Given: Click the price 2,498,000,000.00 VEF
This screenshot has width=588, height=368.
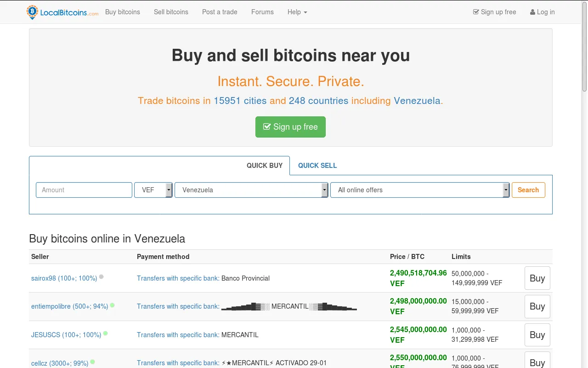Looking at the screenshot, I should [418, 306].
